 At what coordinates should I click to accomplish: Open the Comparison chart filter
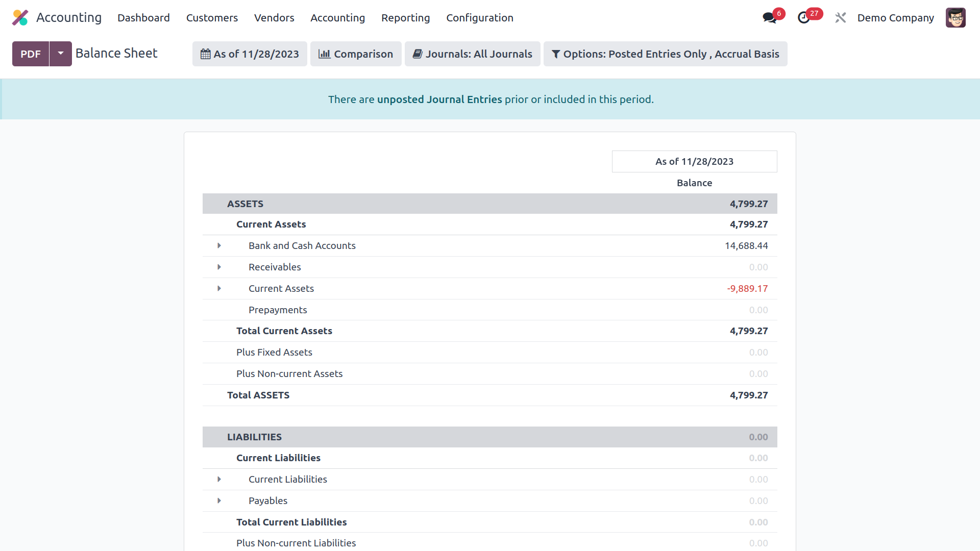click(356, 54)
